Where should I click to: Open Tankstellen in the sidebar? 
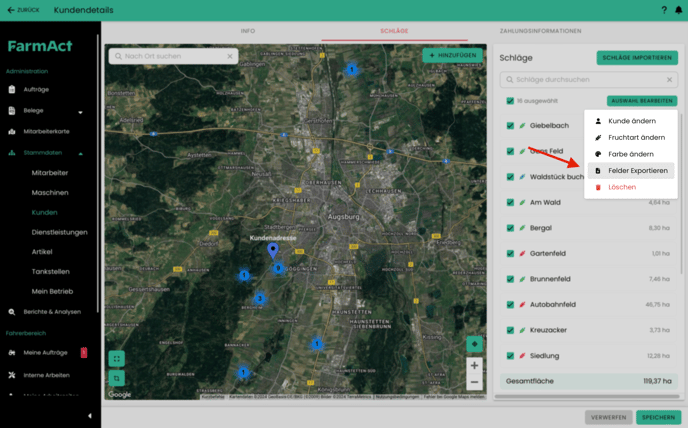click(50, 272)
